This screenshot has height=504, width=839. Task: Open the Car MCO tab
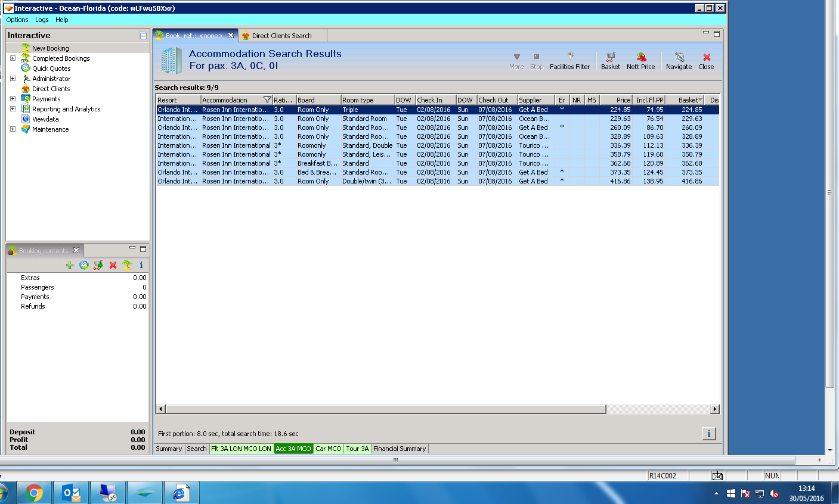329,449
